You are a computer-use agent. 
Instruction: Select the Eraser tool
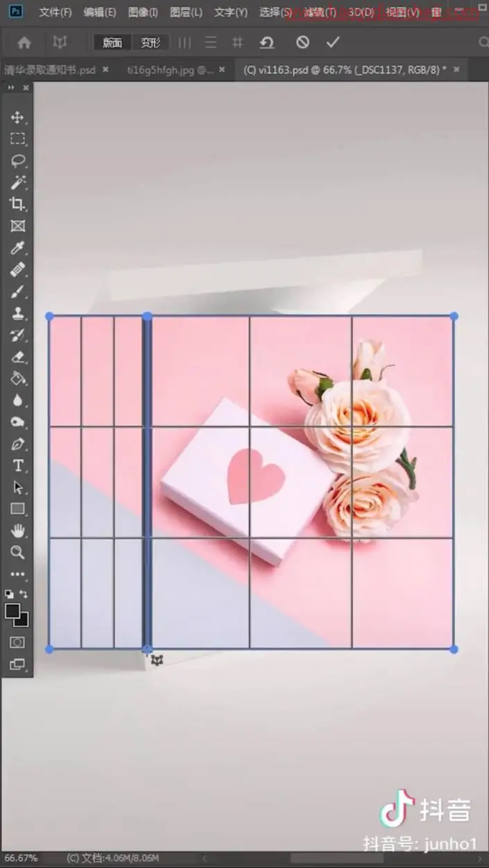coord(17,356)
